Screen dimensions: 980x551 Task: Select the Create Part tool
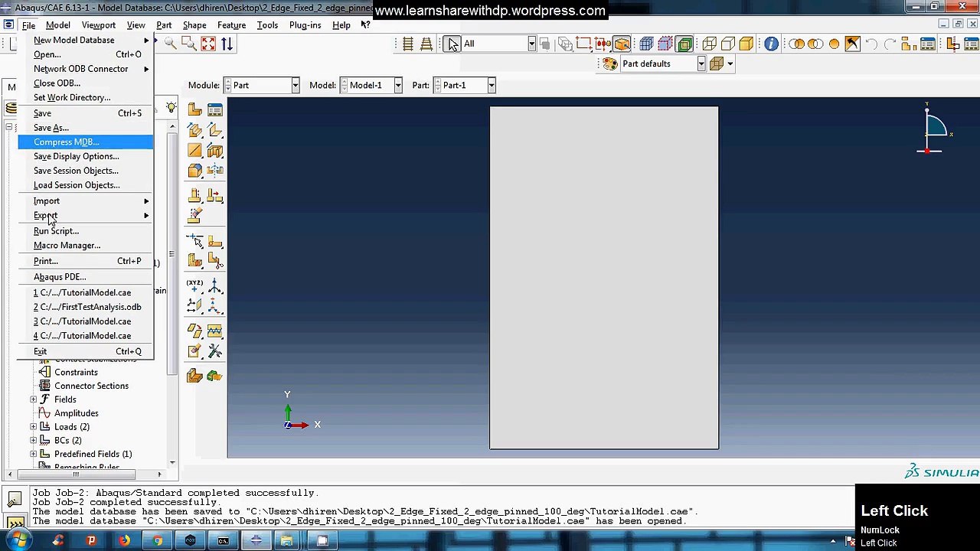coord(194,110)
